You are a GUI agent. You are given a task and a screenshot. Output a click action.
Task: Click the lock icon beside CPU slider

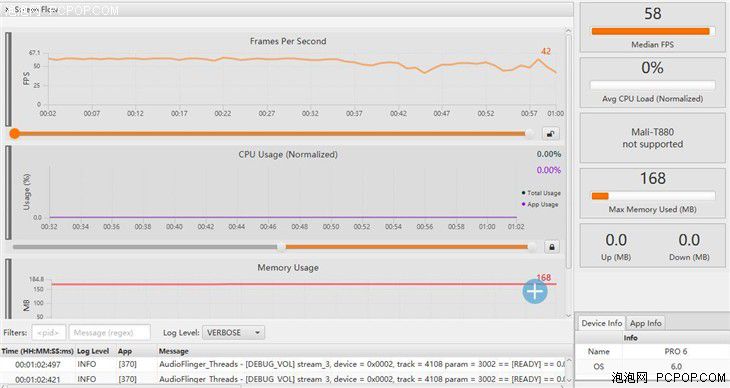click(x=552, y=247)
